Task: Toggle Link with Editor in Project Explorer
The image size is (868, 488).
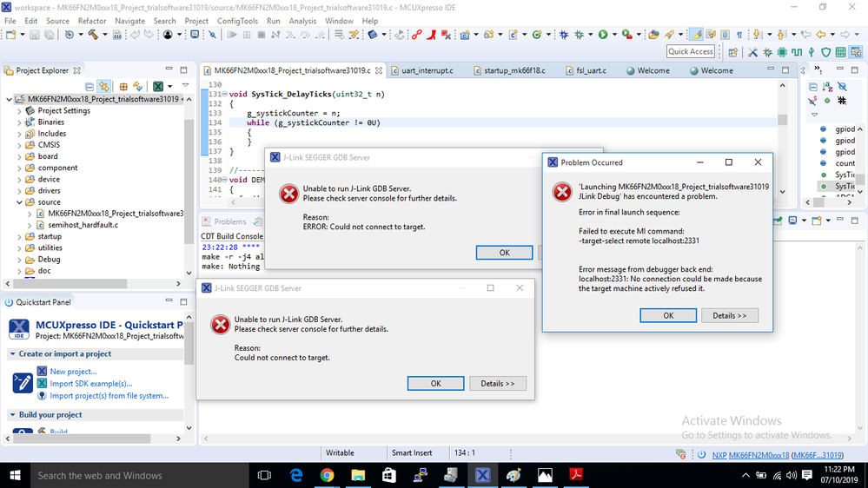Action: [103, 87]
